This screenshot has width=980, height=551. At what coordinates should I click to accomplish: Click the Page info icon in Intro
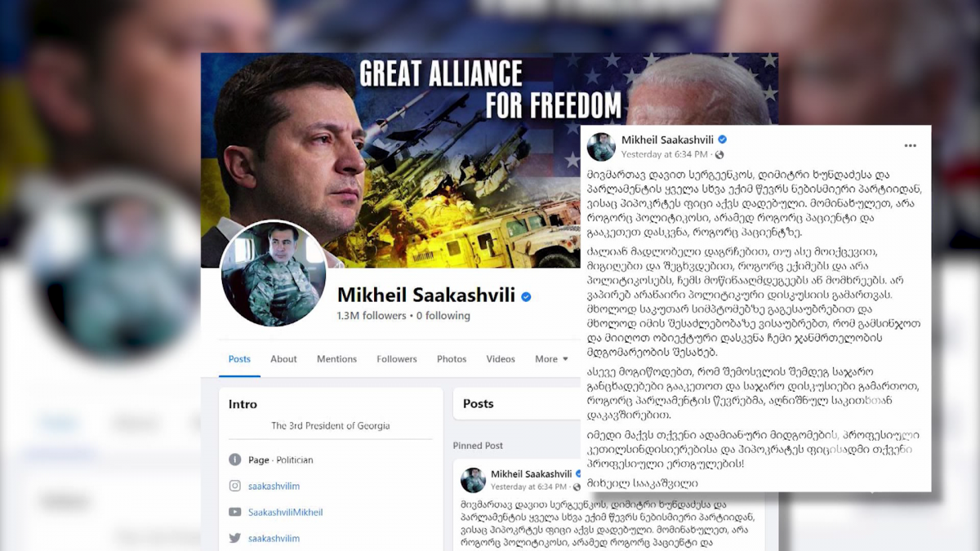click(x=235, y=460)
